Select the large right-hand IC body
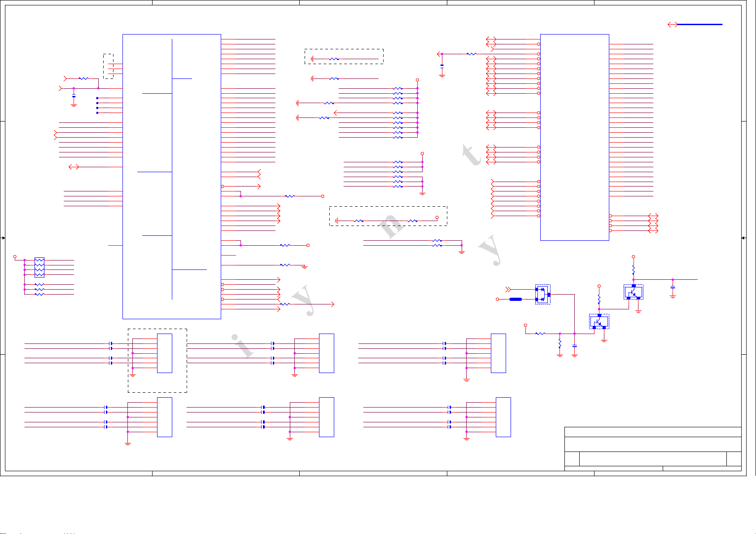This screenshot has height=534, width=756. [x=575, y=137]
